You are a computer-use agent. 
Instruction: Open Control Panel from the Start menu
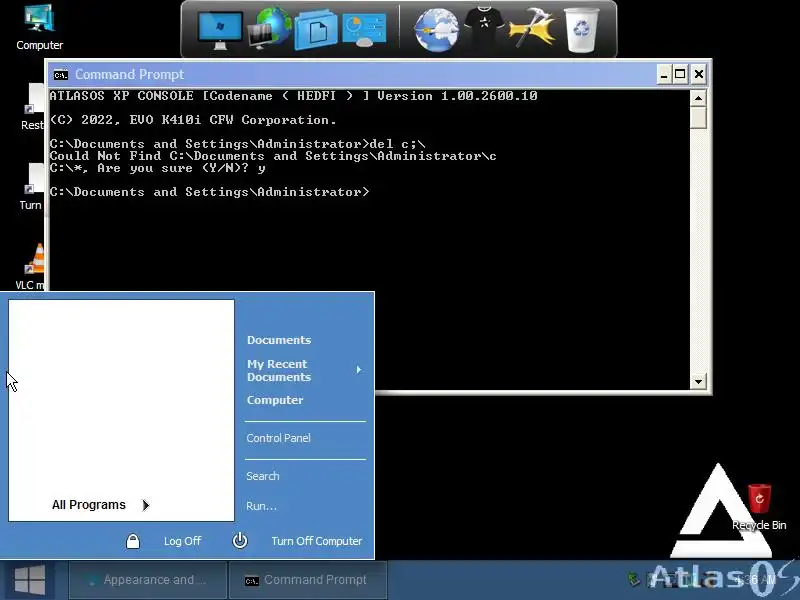tap(279, 438)
